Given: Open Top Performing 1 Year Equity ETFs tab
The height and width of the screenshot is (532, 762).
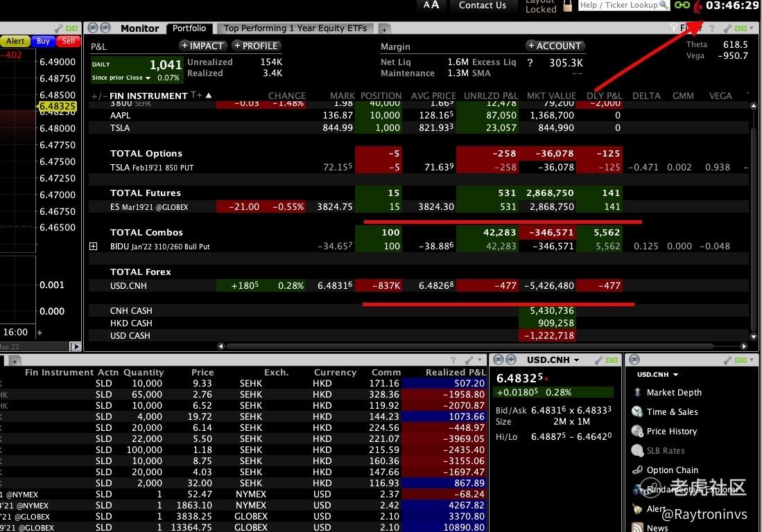Looking at the screenshot, I should (295, 28).
